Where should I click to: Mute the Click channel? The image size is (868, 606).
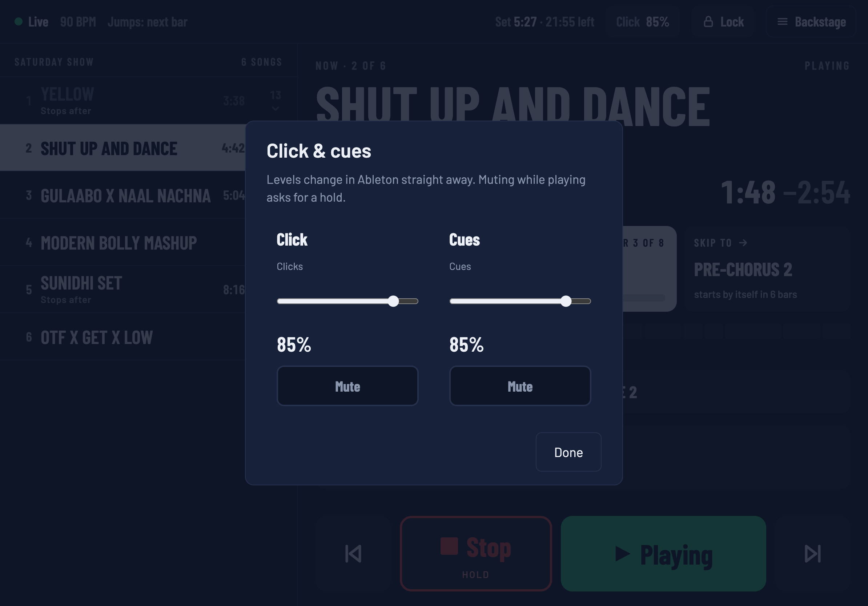pos(347,386)
